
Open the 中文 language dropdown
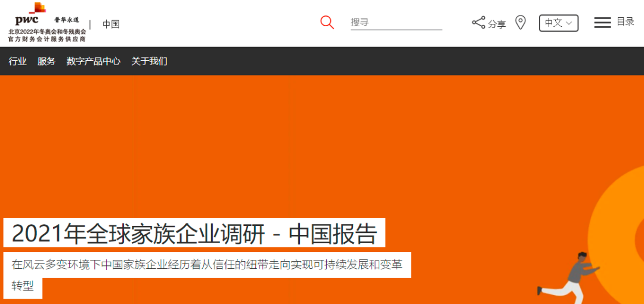[x=559, y=23]
